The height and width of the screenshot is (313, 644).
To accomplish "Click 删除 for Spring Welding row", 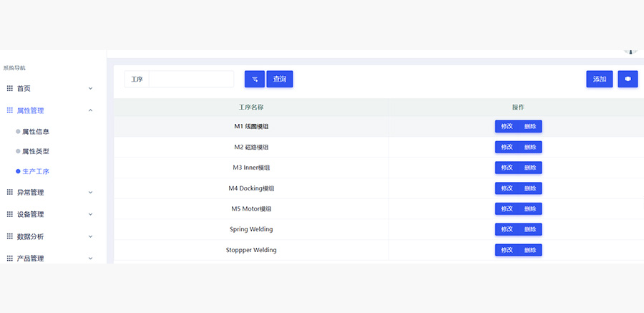I will 530,229.
